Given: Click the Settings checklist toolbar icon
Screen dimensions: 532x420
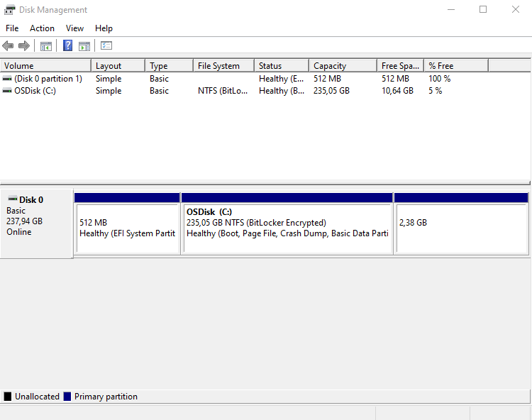Looking at the screenshot, I should (106, 45).
